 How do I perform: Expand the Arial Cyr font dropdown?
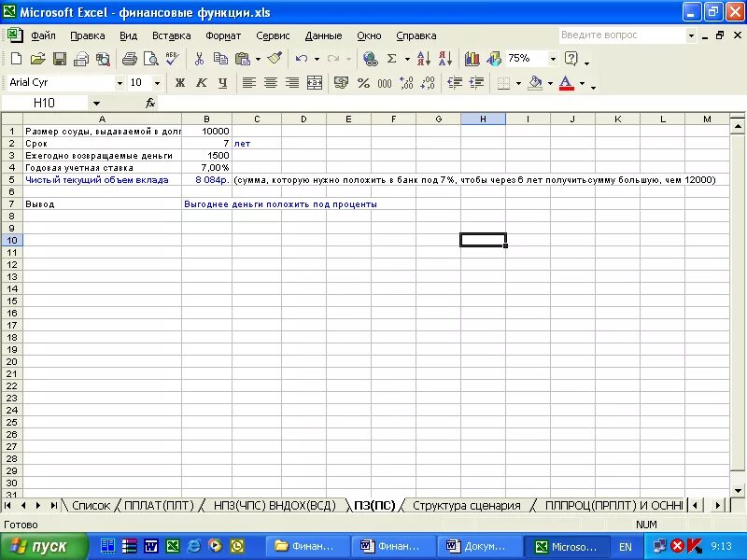click(x=120, y=83)
